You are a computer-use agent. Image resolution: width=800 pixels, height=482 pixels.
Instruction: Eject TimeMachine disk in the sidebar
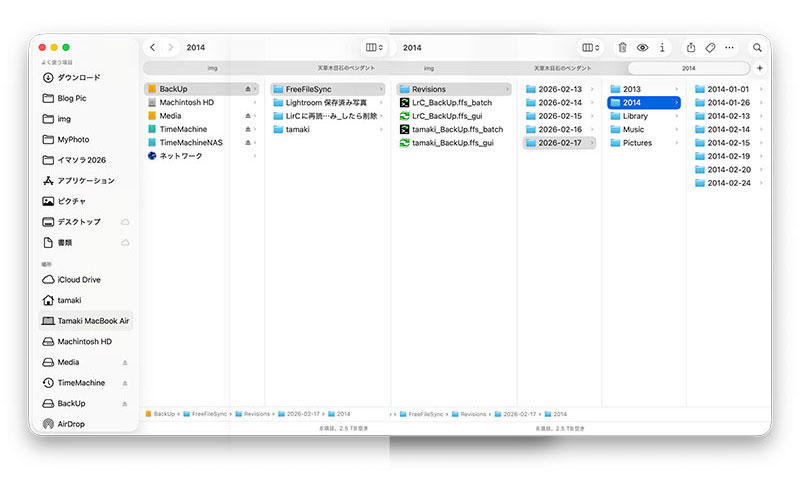coord(125,383)
